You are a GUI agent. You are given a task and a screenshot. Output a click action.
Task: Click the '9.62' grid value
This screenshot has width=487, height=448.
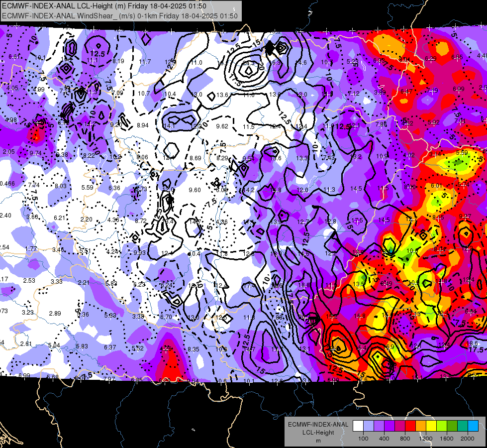coord(222,126)
